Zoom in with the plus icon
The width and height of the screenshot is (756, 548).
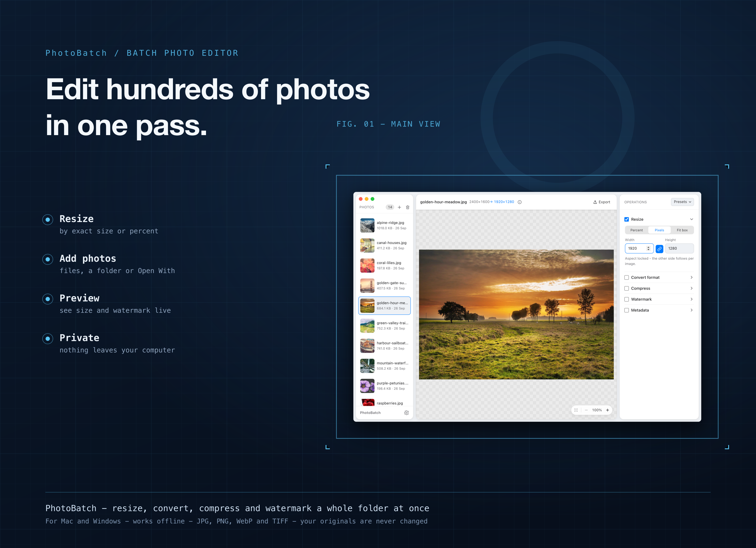(608, 410)
